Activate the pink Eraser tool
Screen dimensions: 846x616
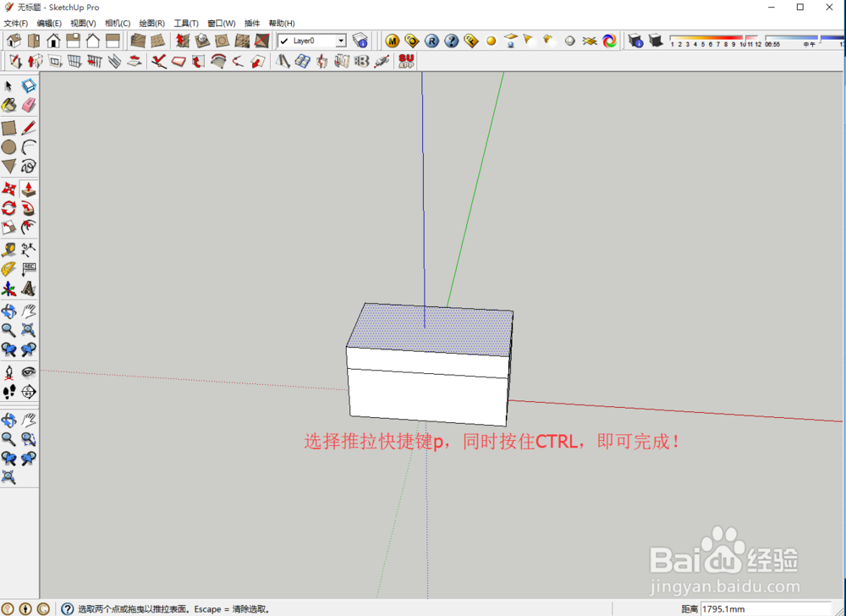point(29,105)
